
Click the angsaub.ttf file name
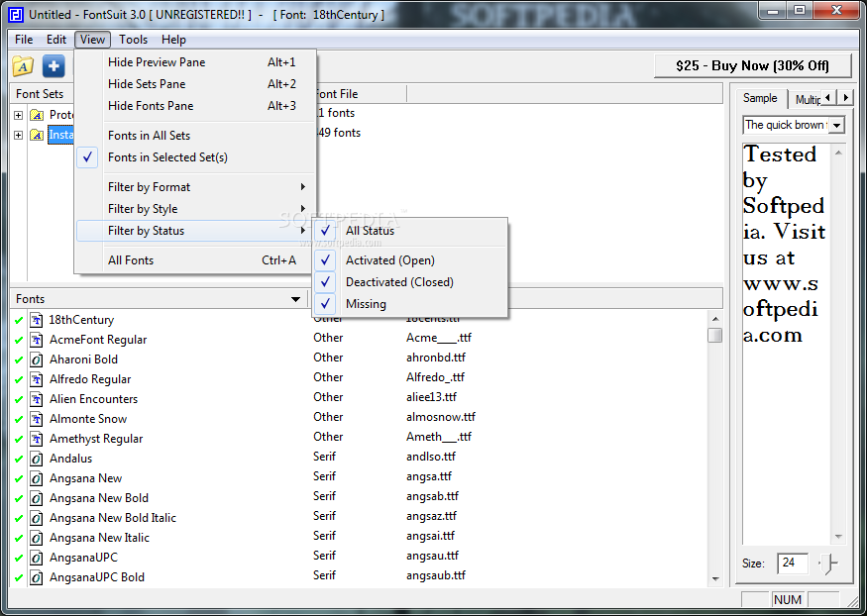(x=436, y=575)
